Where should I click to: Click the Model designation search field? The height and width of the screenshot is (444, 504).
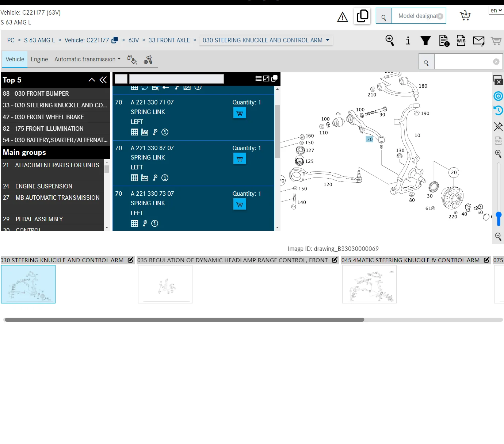point(419,16)
